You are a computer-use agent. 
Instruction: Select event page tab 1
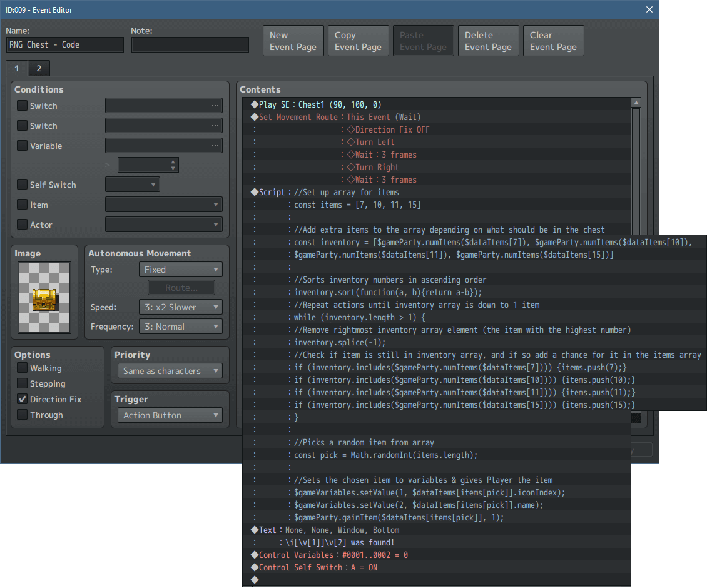coord(16,68)
